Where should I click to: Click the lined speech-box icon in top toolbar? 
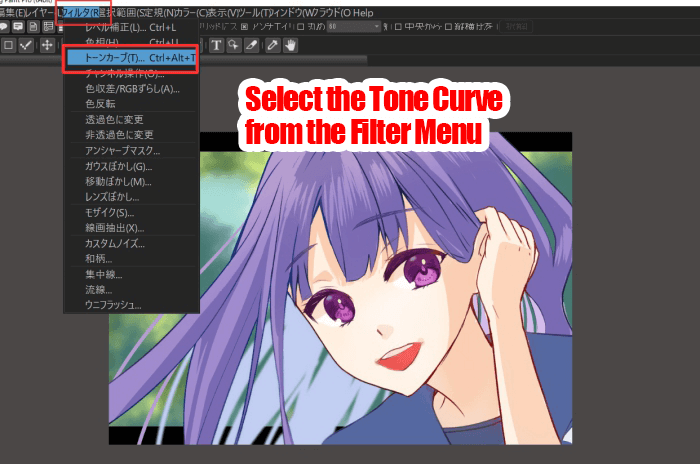point(18,27)
